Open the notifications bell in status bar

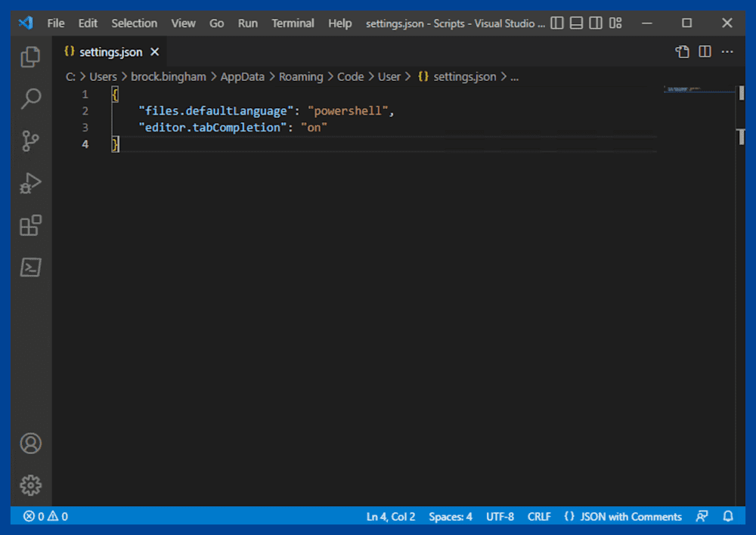[x=728, y=516]
